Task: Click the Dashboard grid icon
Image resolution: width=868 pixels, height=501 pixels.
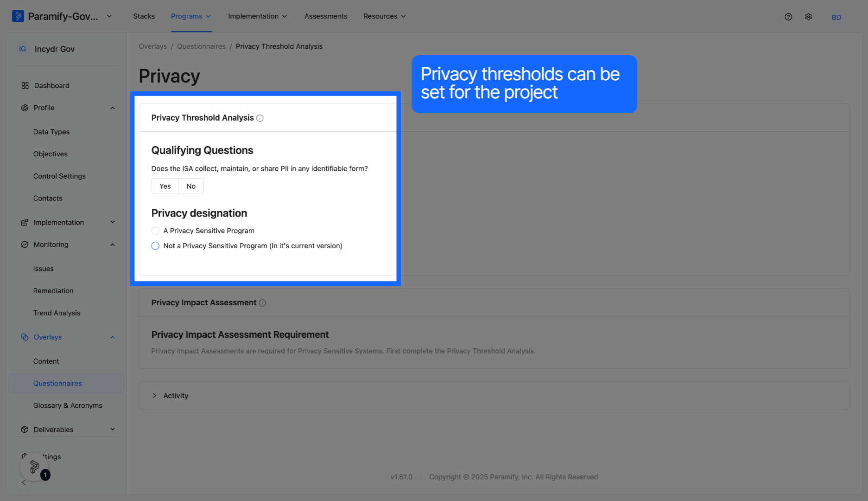Action: (25, 85)
